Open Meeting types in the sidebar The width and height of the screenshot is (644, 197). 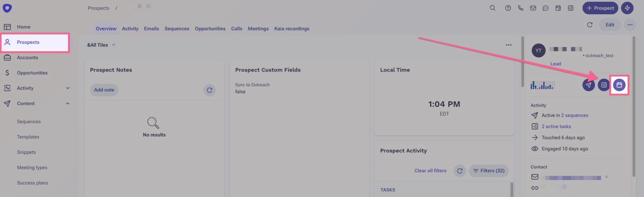(x=32, y=168)
